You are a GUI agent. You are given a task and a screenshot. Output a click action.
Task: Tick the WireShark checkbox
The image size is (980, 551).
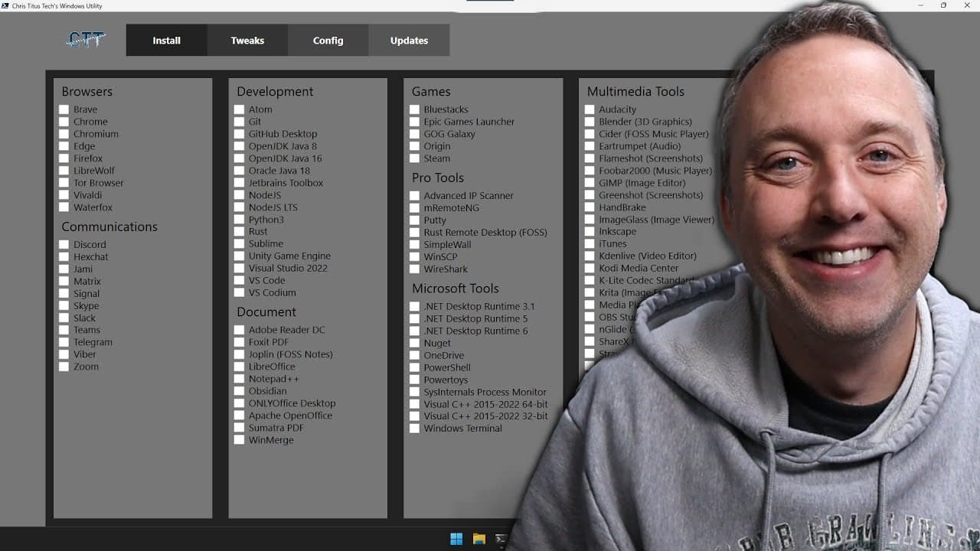pos(415,269)
